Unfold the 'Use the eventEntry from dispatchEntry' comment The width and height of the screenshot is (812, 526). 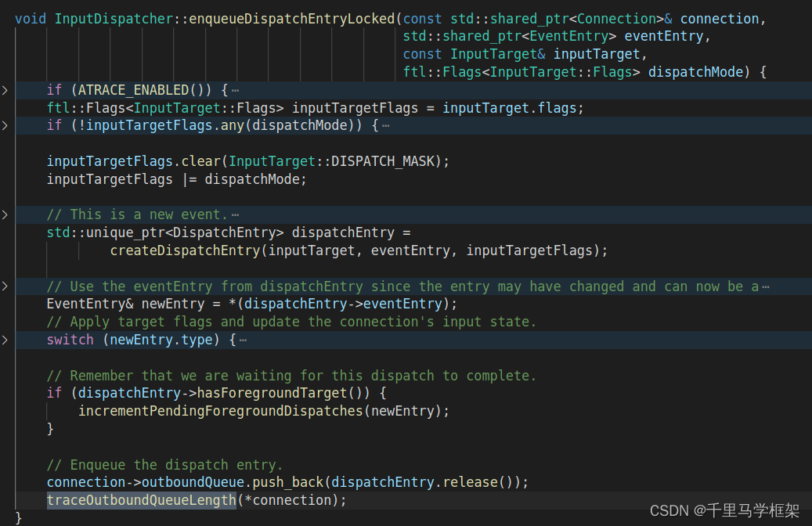(5, 286)
